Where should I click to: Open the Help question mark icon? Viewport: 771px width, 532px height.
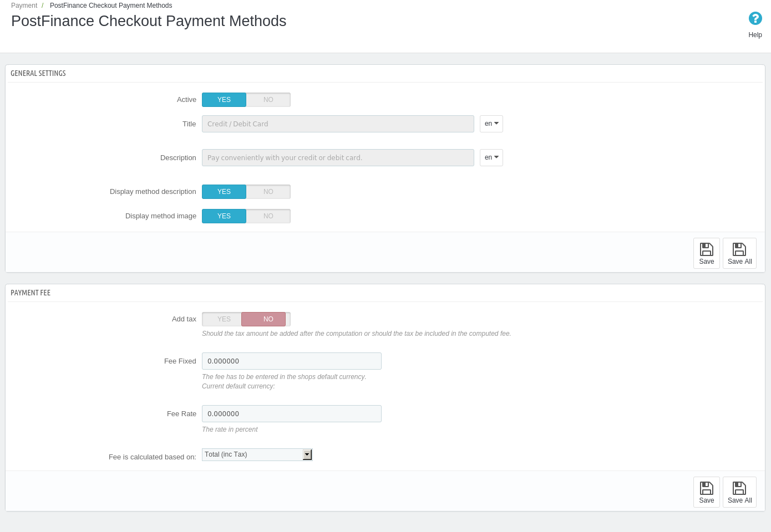click(x=755, y=19)
